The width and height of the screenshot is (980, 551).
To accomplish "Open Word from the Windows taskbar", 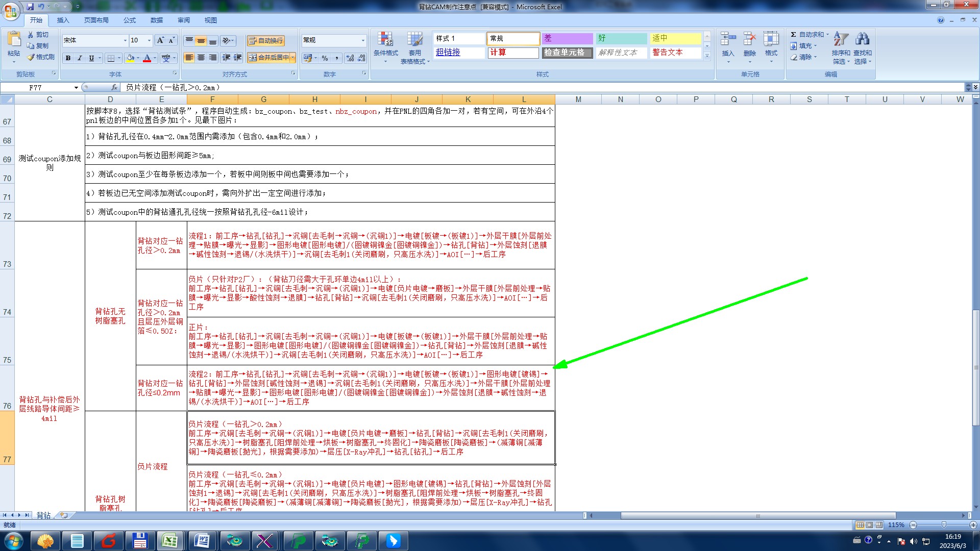I will pyautogui.click(x=202, y=540).
